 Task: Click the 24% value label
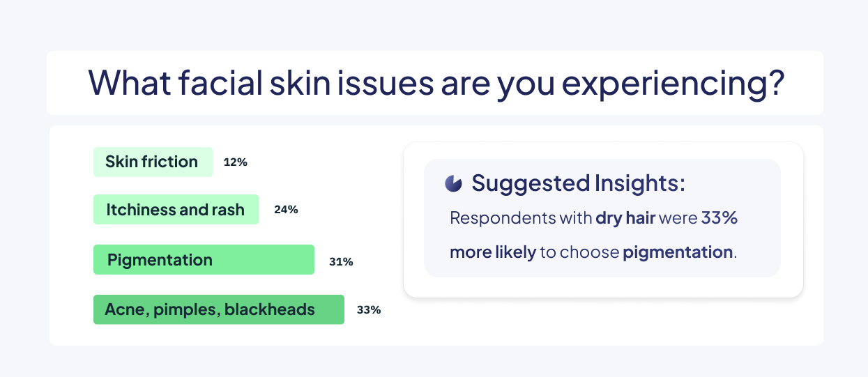pos(286,210)
